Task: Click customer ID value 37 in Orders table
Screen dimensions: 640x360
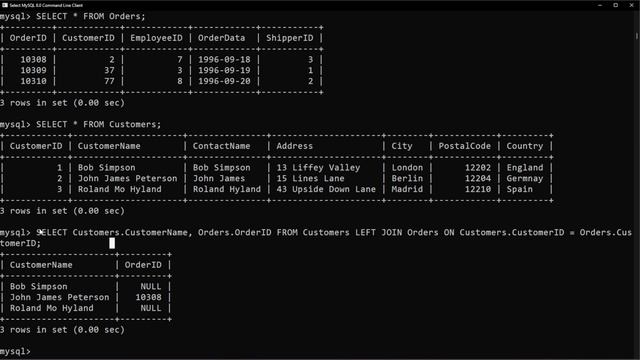Action: tap(109, 70)
